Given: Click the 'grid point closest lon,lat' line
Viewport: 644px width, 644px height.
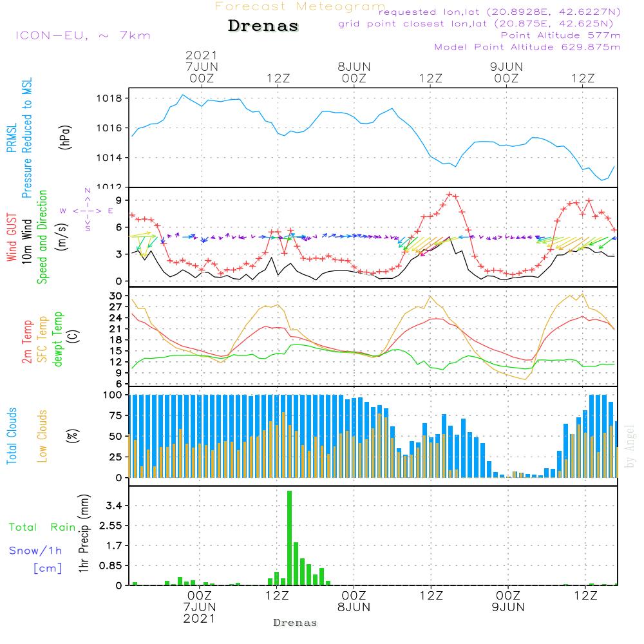Looking at the screenshot, I should pos(476,24).
